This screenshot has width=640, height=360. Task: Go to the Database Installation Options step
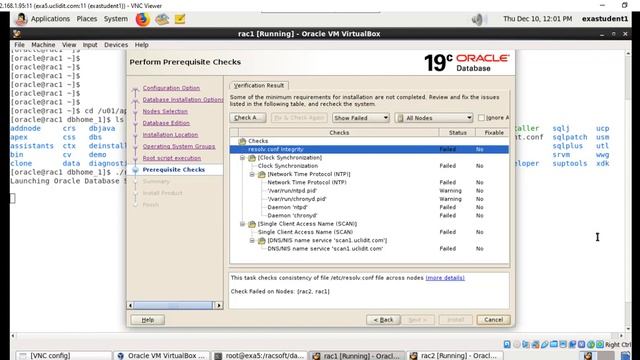coord(182,100)
